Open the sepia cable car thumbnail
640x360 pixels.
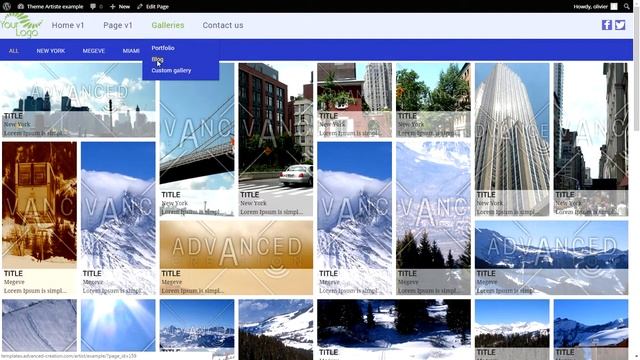pos(39,218)
